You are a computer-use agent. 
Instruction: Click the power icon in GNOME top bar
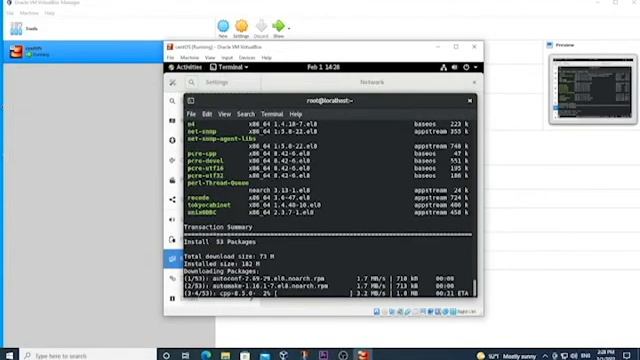pyautogui.click(x=466, y=67)
